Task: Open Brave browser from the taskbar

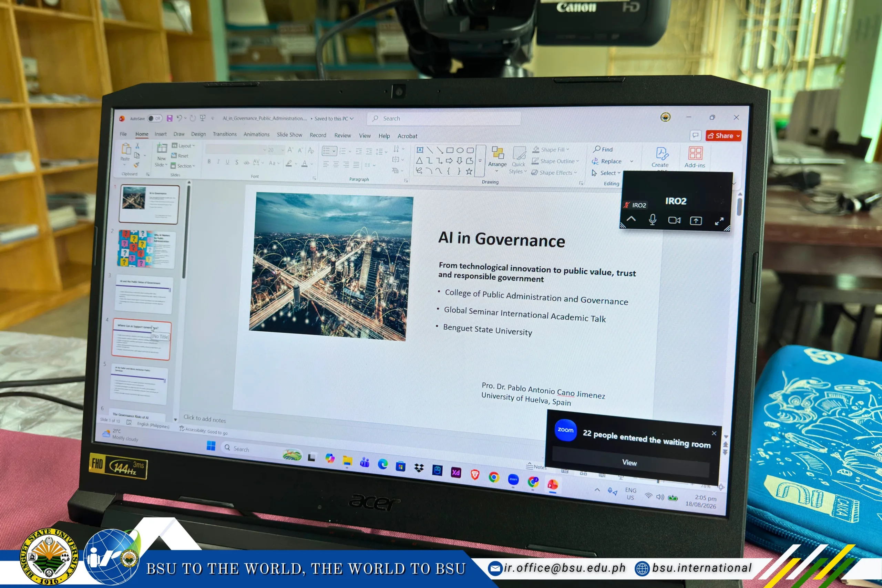Action: (x=475, y=475)
